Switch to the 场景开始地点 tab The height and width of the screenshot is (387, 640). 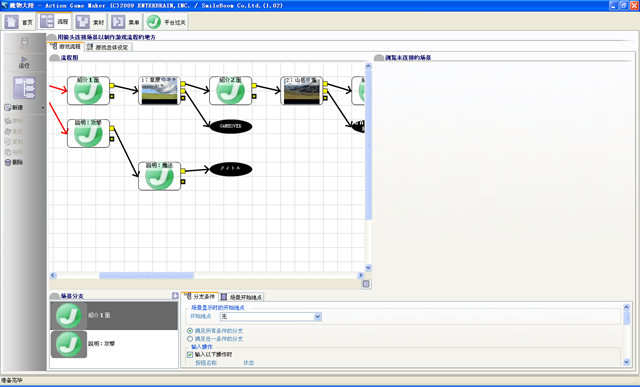tap(242, 297)
